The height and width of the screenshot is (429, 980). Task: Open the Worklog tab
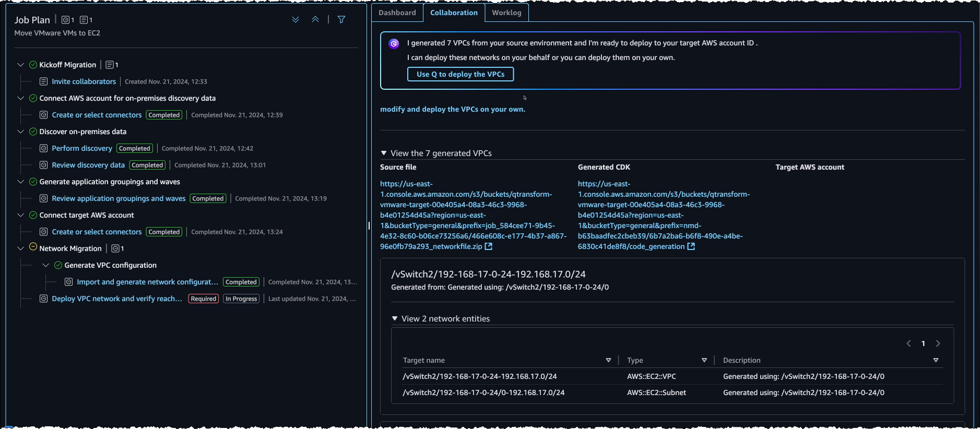(x=506, y=13)
